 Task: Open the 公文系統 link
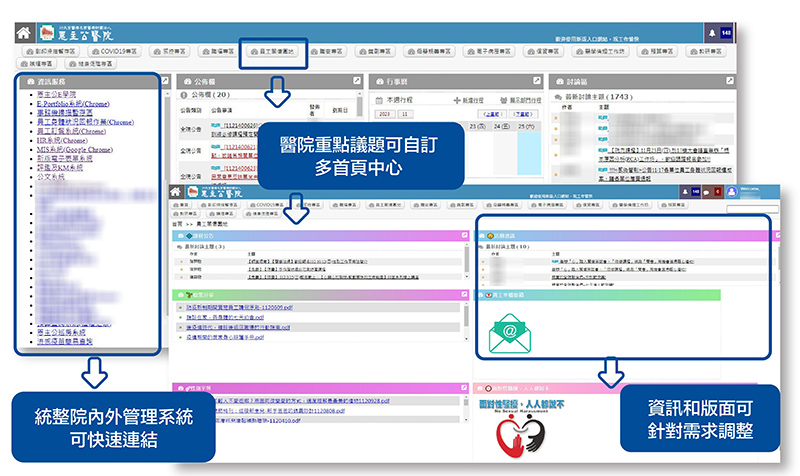[x=51, y=177]
